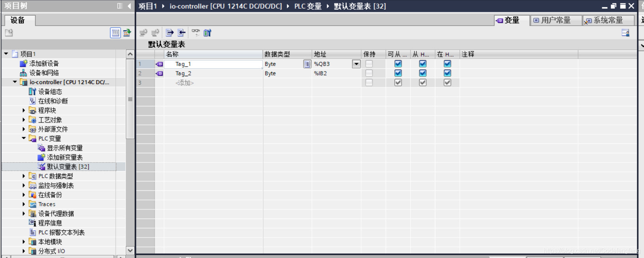Click the add row toolbar icon
644x258 pixels.
pyautogui.click(x=155, y=33)
